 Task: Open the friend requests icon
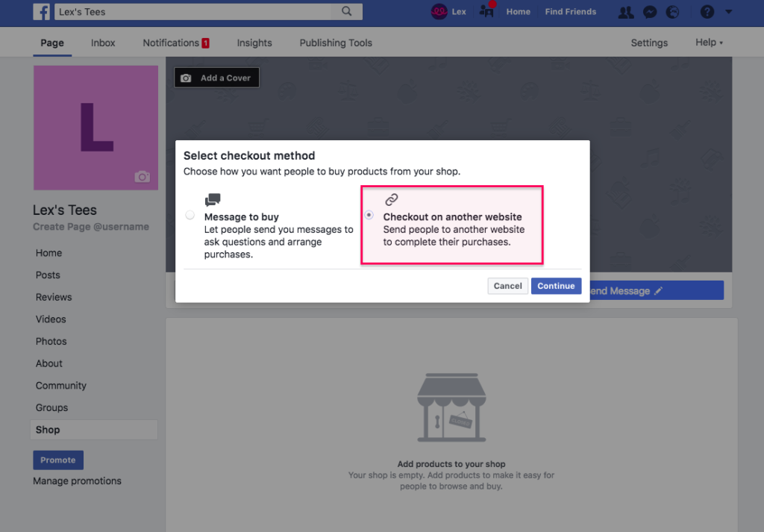[626, 12]
